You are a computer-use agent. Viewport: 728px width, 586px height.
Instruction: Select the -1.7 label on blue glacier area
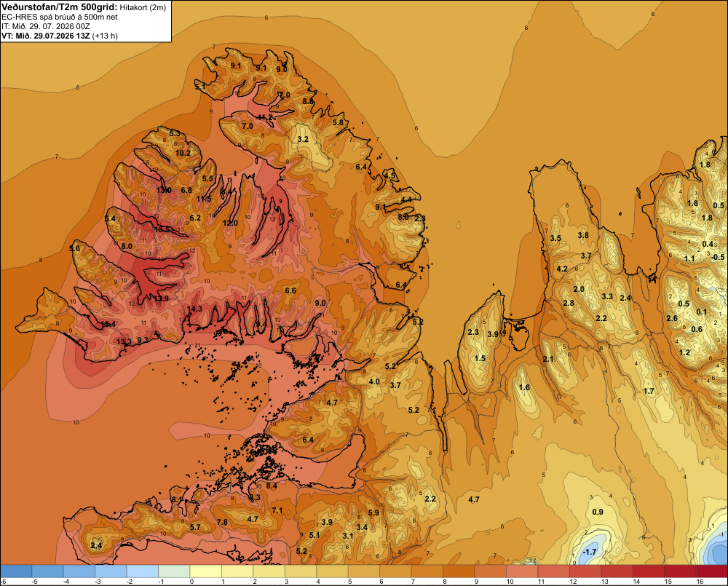point(589,552)
